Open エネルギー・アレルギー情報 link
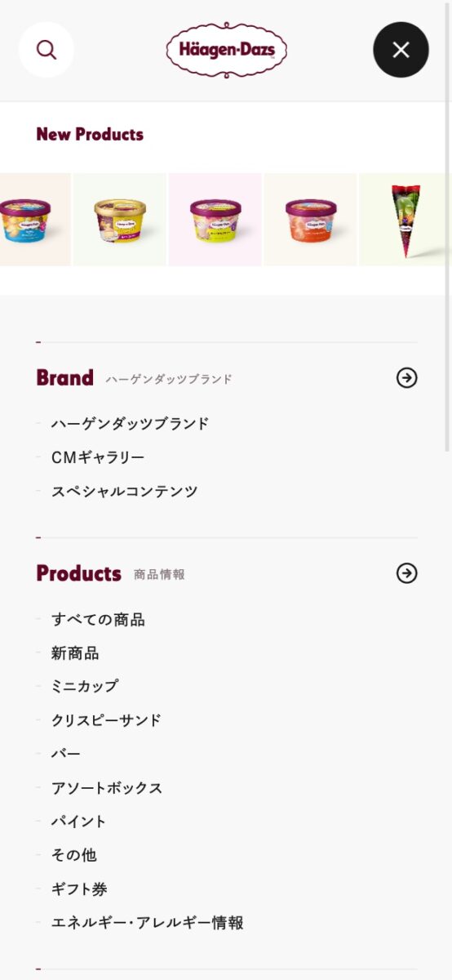Screen dimensions: 452x980 pyautogui.click(x=147, y=923)
